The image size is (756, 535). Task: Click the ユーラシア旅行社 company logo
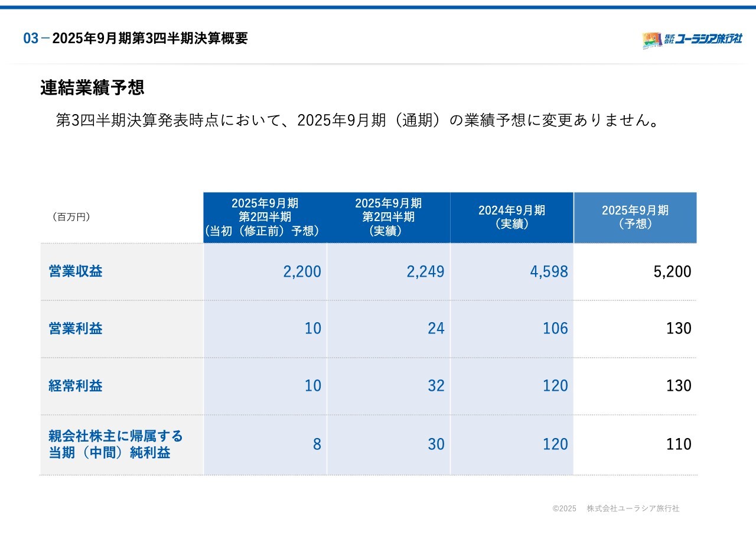692,40
